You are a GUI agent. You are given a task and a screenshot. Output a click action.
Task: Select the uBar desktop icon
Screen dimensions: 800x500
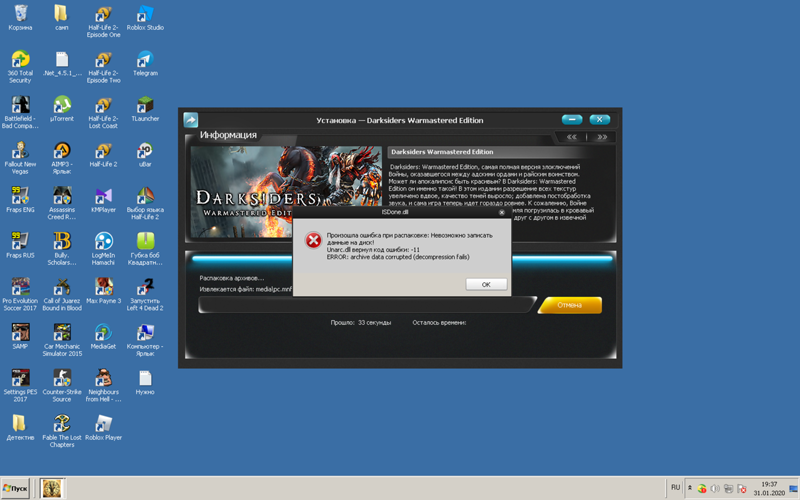point(145,154)
